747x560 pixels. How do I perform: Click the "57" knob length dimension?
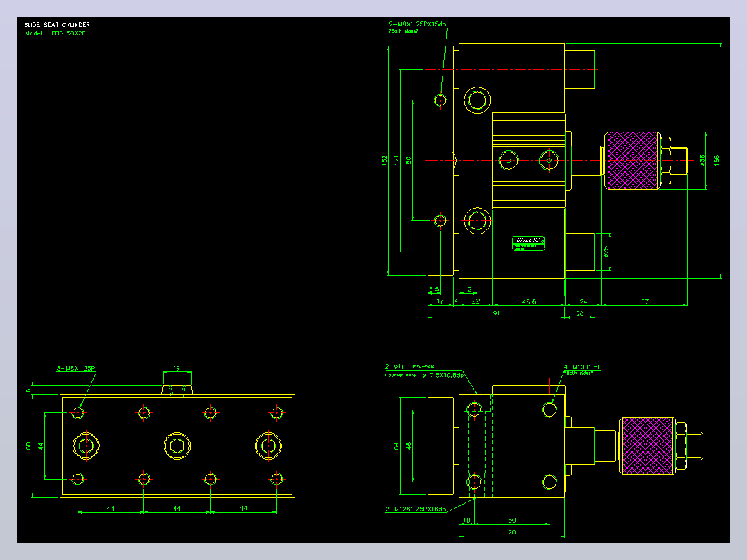point(644,301)
